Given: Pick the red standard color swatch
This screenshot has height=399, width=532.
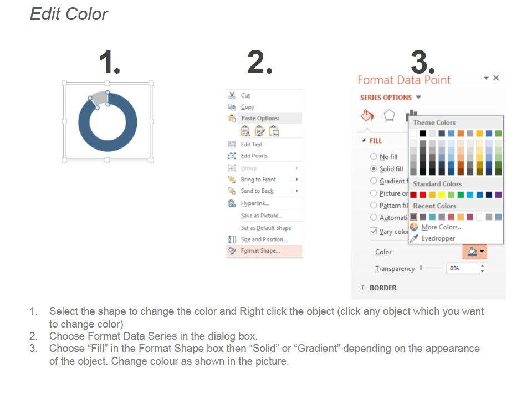Looking at the screenshot, I should tap(423, 195).
